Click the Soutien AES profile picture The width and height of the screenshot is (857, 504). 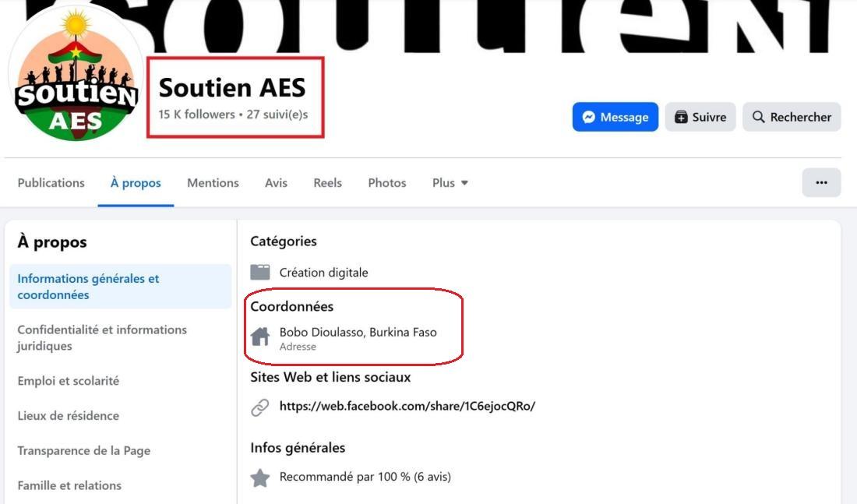[76, 76]
